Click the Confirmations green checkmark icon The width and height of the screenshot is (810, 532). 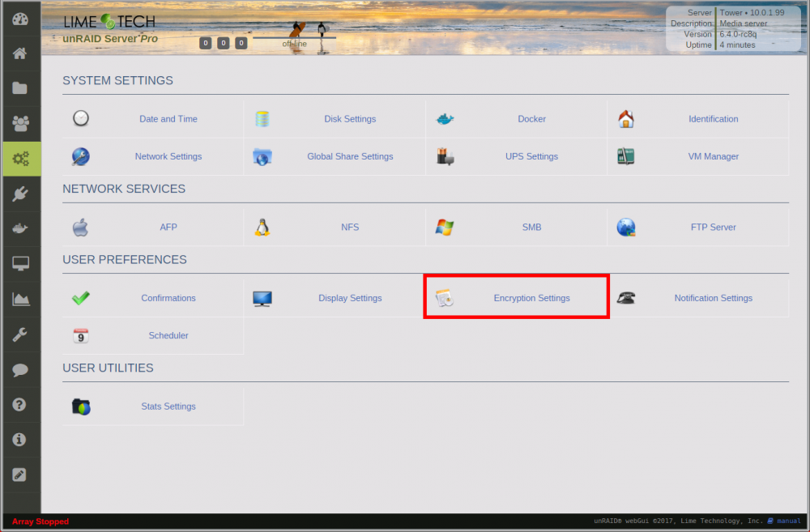point(80,298)
